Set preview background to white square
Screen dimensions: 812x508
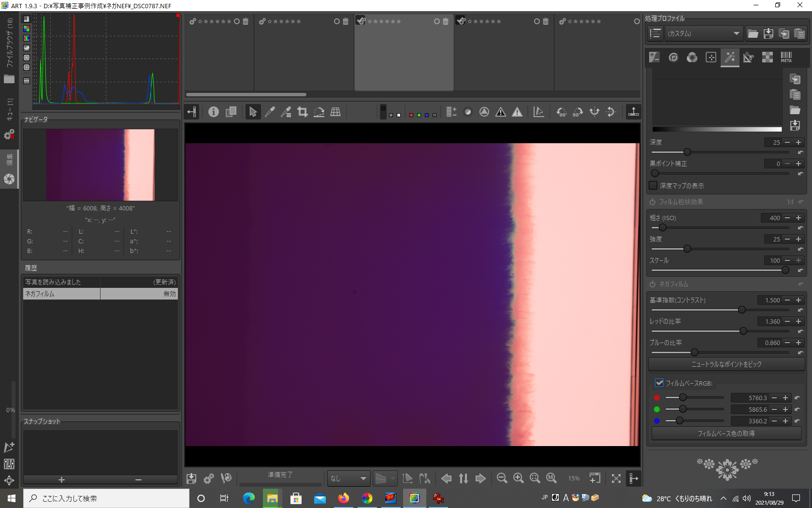tap(399, 115)
